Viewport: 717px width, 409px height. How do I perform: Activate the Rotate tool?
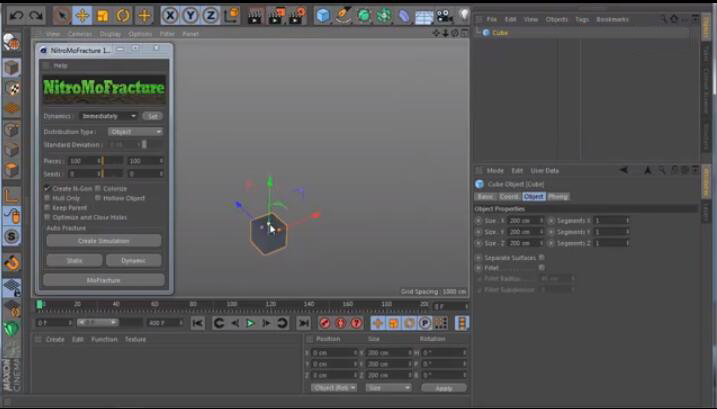[x=123, y=16]
